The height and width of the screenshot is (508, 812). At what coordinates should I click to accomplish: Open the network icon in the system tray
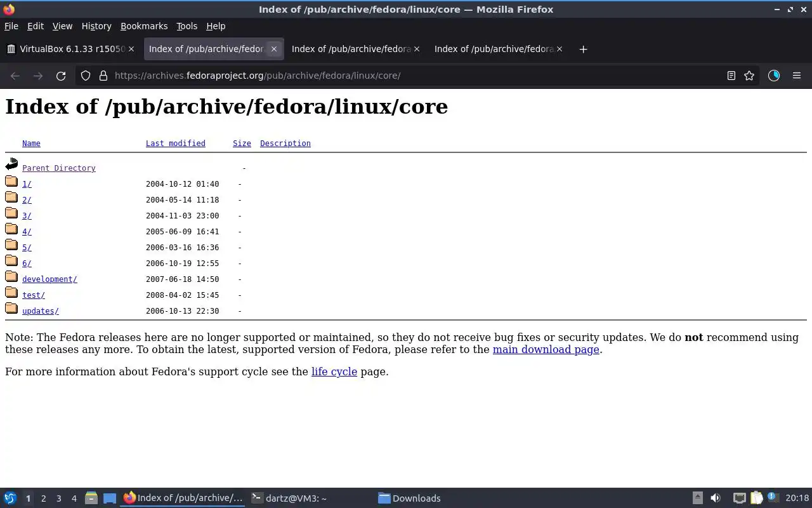(739, 498)
